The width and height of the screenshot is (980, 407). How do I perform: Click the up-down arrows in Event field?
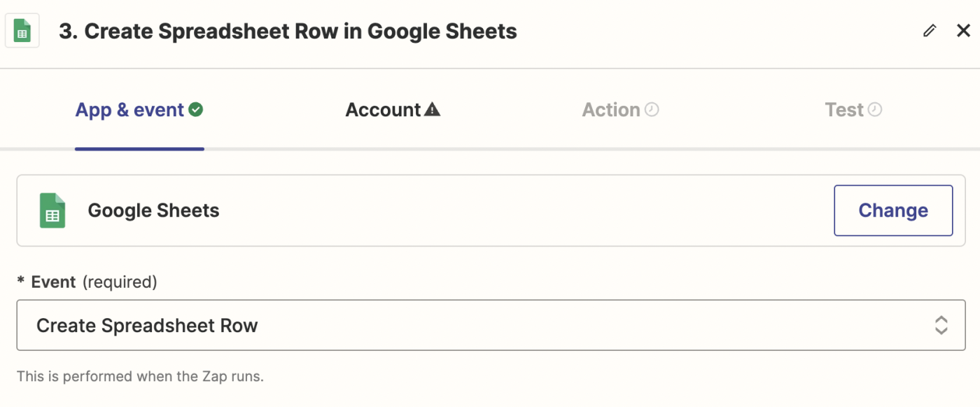pyautogui.click(x=941, y=326)
